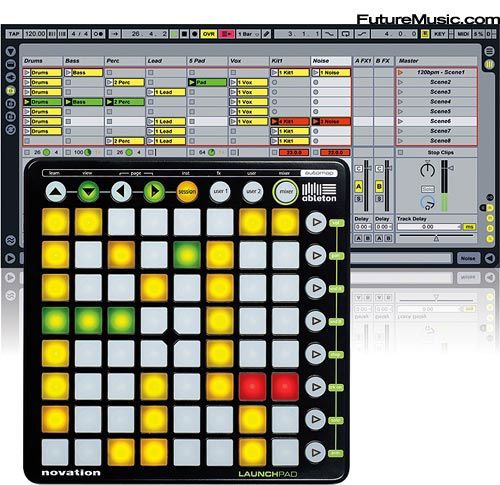The width and height of the screenshot is (500, 485).
Task: Adjust the Master track pan knob
Action: [x=427, y=170]
